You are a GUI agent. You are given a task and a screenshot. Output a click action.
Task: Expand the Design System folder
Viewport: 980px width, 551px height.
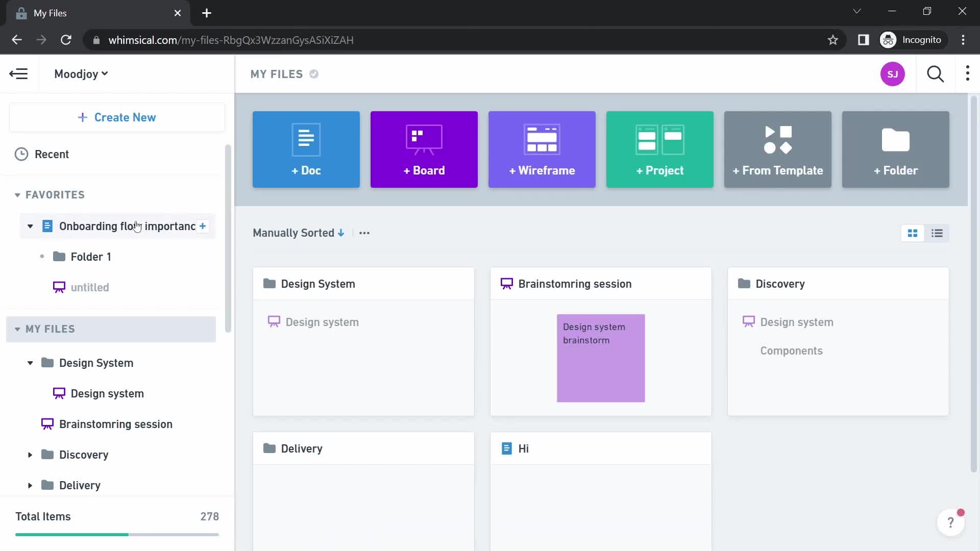pos(30,363)
